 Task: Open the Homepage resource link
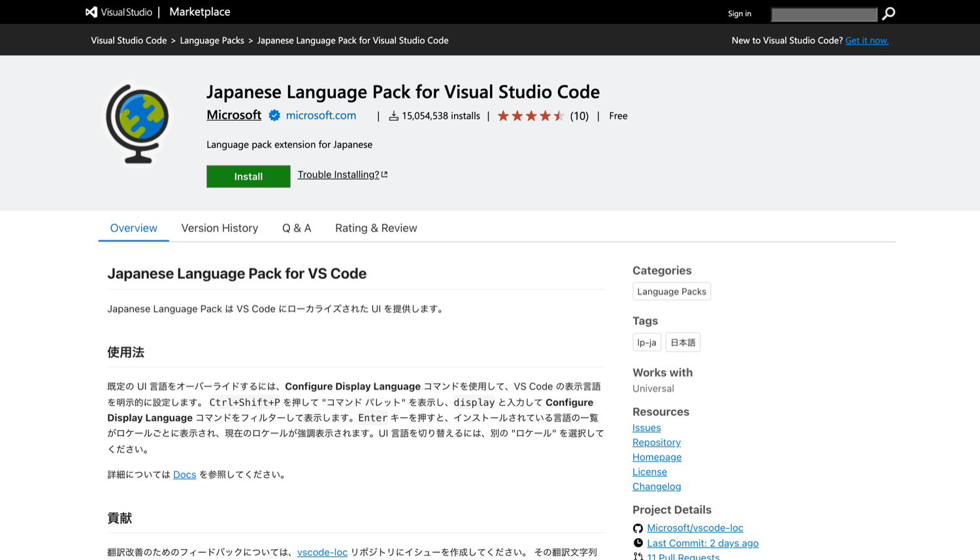point(657,457)
